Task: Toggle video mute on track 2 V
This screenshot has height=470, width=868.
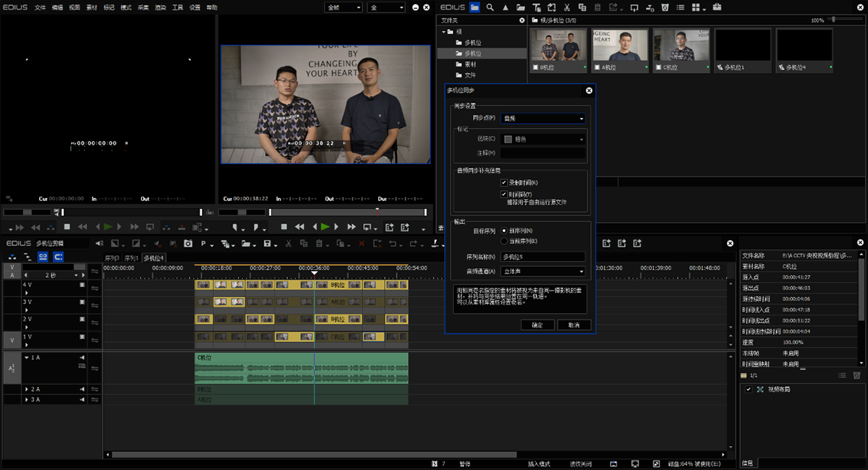Action: click(x=82, y=319)
